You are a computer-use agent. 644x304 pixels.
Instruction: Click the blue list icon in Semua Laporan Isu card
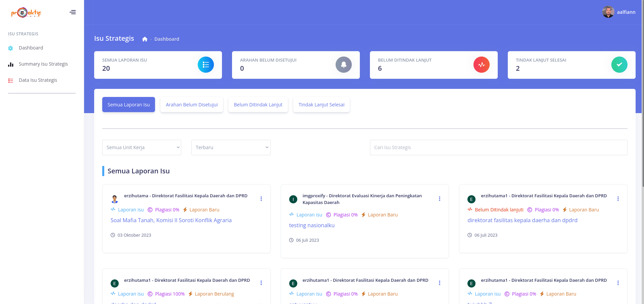coord(205,65)
